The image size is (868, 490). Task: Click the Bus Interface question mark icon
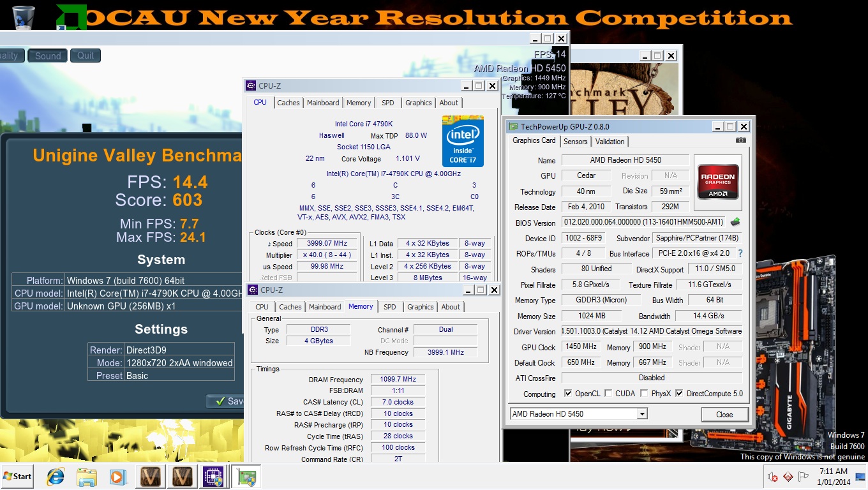tap(740, 254)
